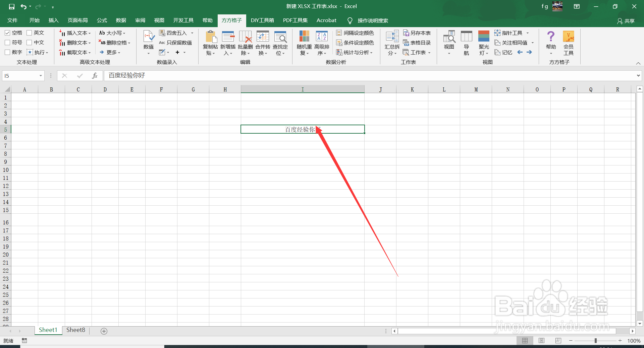This screenshot has width=644, height=348.
Task: Click the 另存本表 button
Action: 417,33
